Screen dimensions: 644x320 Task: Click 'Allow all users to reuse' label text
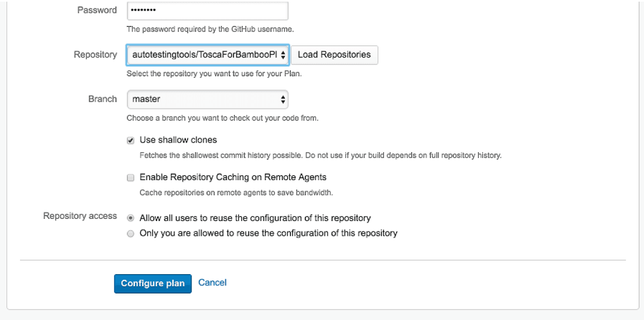click(255, 218)
